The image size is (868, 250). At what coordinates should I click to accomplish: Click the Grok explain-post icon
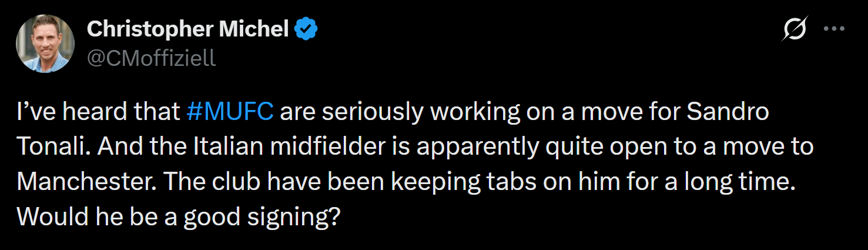794,29
